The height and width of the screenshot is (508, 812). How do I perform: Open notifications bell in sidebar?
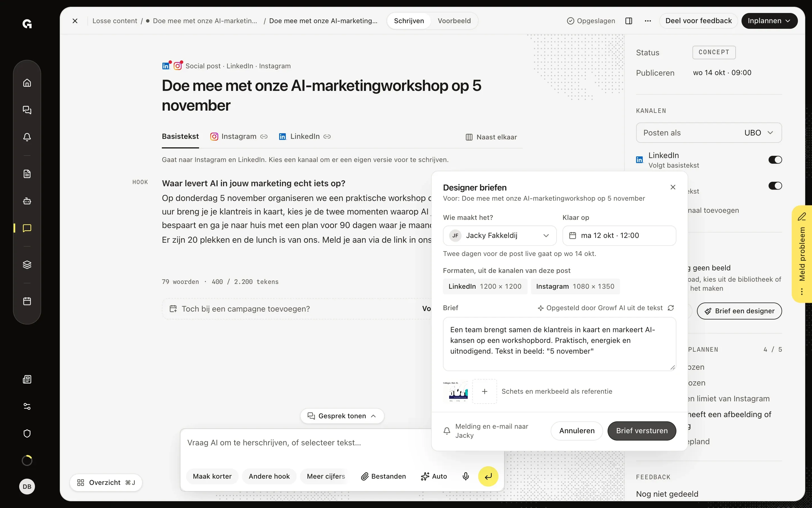(x=27, y=137)
